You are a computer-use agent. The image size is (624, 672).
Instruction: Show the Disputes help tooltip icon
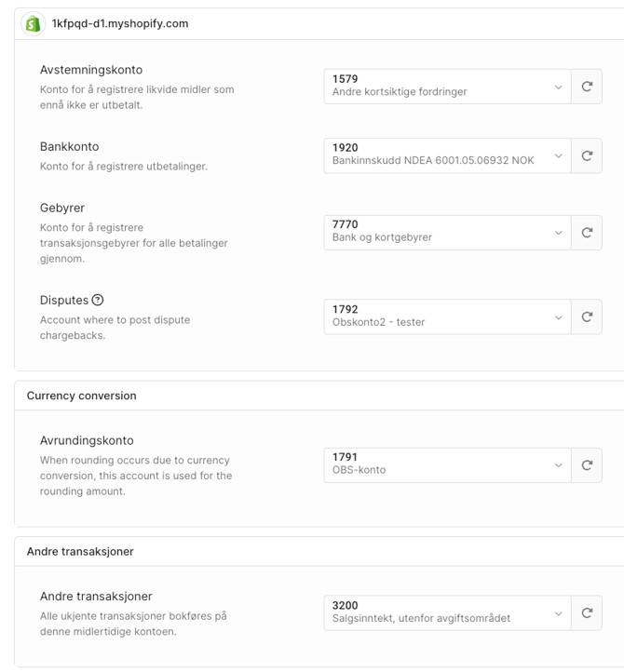coord(98,300)
